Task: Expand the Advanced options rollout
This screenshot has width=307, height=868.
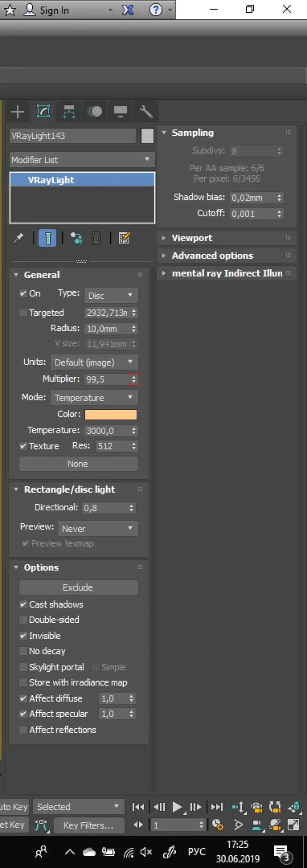Action: coord(227,255)
